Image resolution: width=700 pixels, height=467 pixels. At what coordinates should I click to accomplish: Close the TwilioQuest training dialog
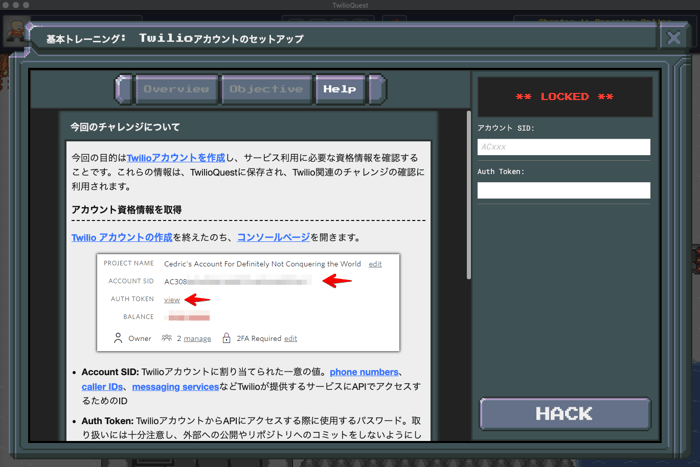[x=673, y=38]
